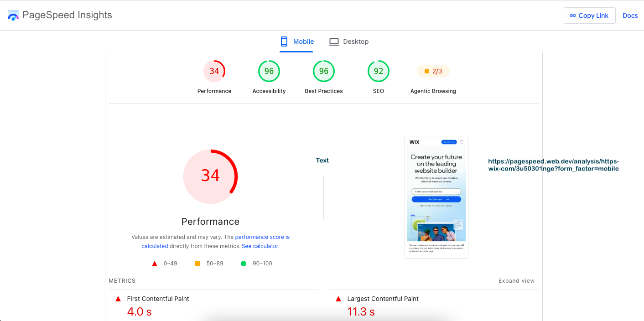The height and width of the screenshot is (321, 644).
Task: Click the green circle 90–100 legend marker
Action: tap(244, 264)
